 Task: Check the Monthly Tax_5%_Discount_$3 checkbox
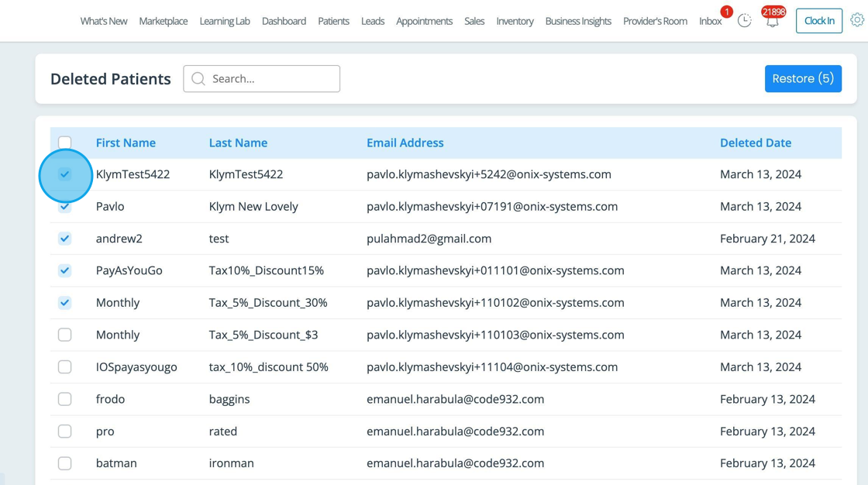tap(65, 335)
